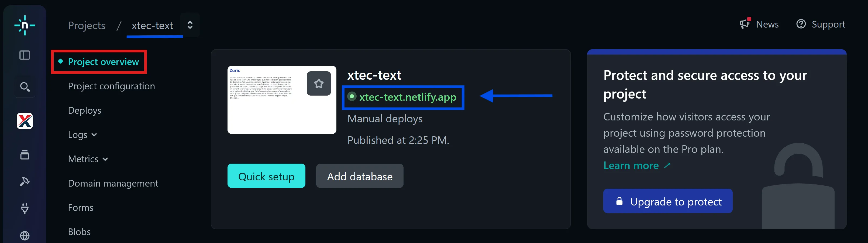The image size is (868, 243).
Task: Open search with magnifier icon
Action: tap(25, 87)
